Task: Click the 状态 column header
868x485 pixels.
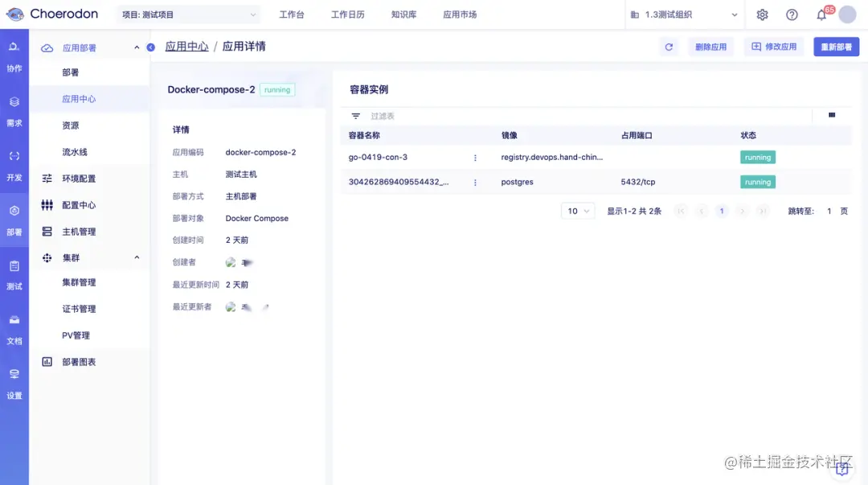Action: tap(748, 135)
